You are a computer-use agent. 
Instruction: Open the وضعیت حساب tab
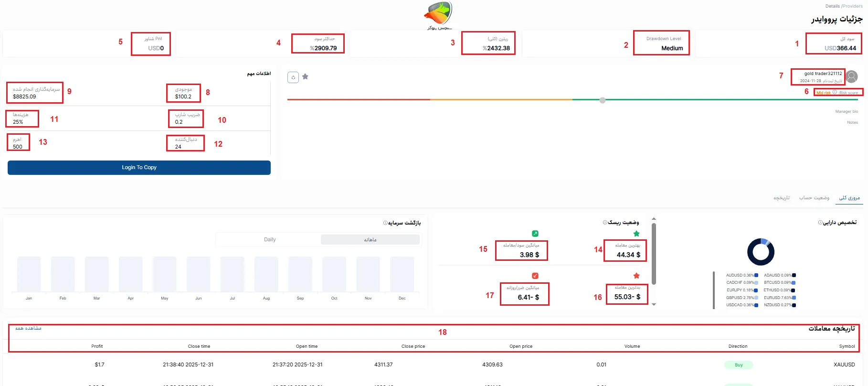click(x=814, y=198)
